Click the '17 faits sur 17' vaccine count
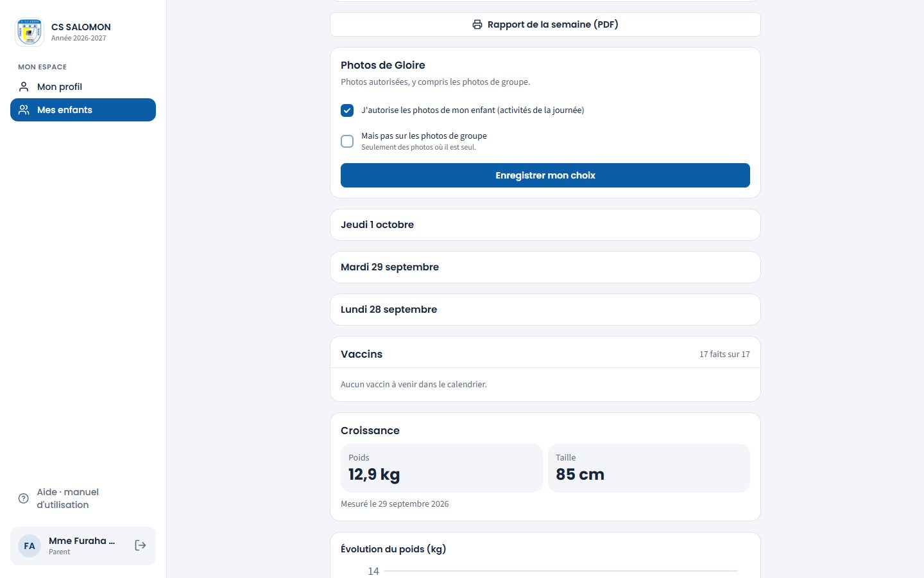 (724, 355)
